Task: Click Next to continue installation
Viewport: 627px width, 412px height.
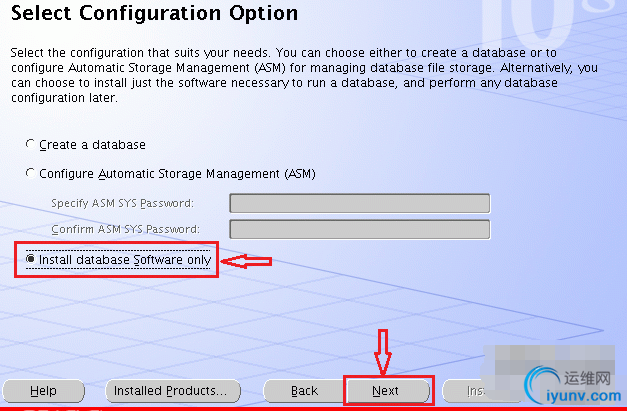Action: (388, 391)
